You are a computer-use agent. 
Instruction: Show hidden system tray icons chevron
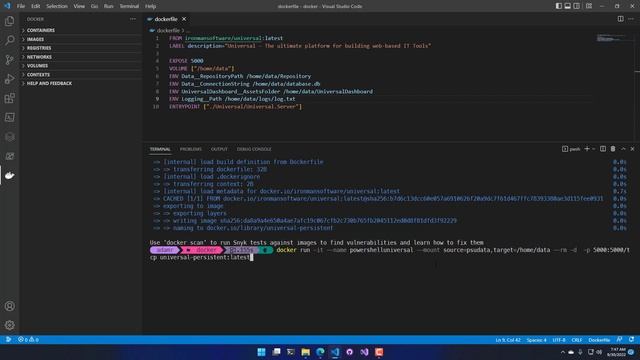(x=562, y=352)
